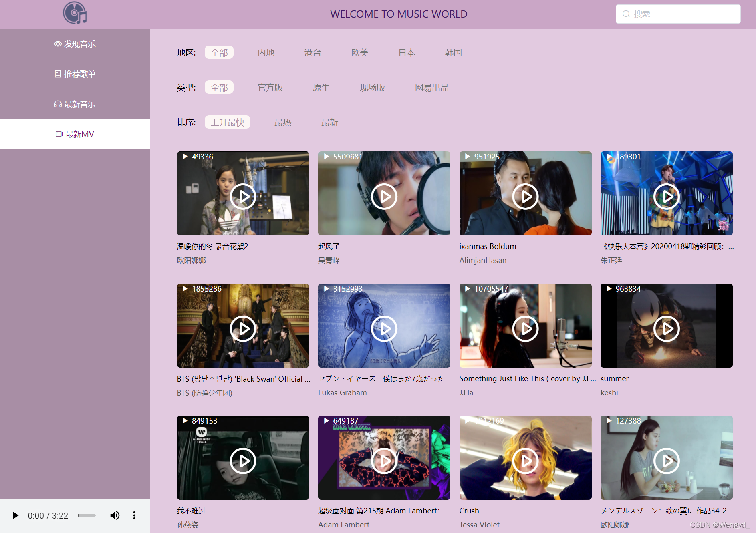The height and width of the screenshot is (533, 756).
Task: Open title 起风了
Action: pos(329,247)
